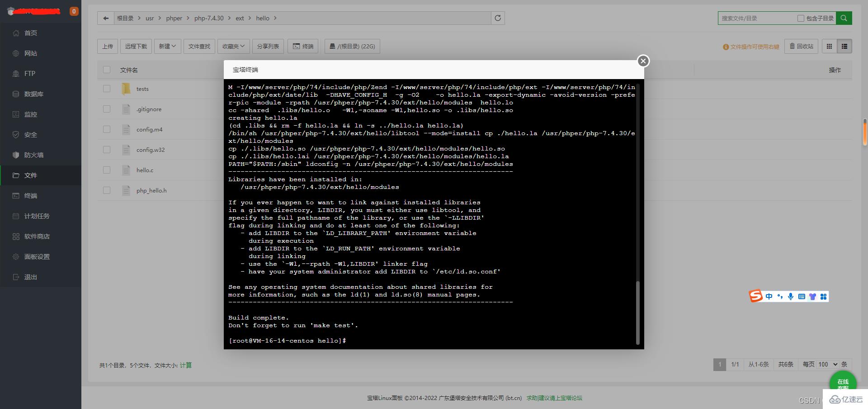This screenshot has height=409, width=868.
Task: Check the box for .gitignore
Action: pyautogui.click(x=107, y=109)
